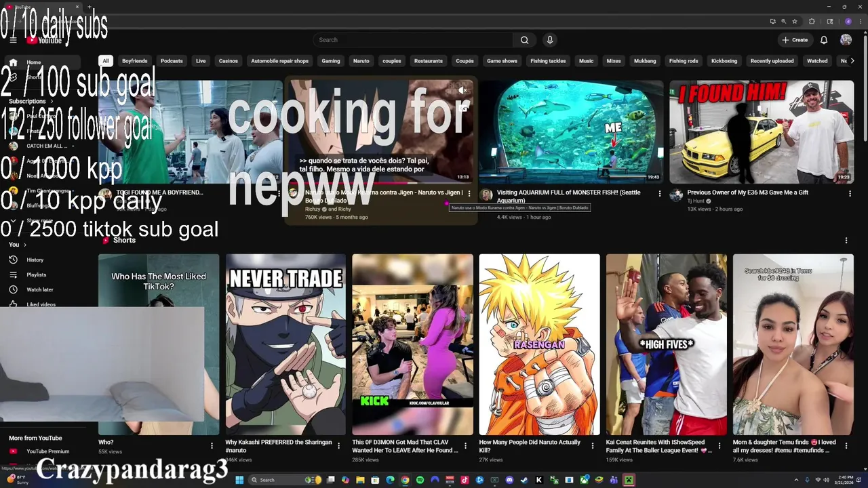The image size is (868, 488).
Task: Click Chrome's bookmark star icon
Action: [x=794, y=21]
